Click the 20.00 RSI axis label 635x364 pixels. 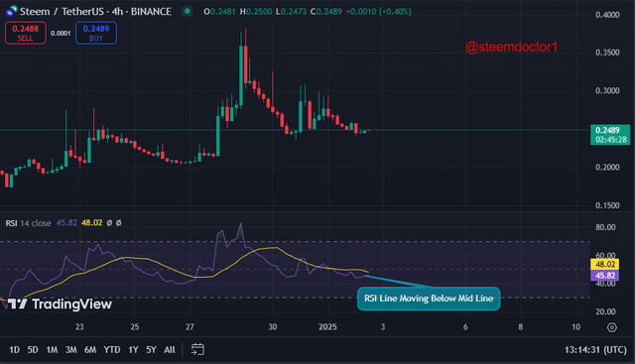tap(605, 311)
